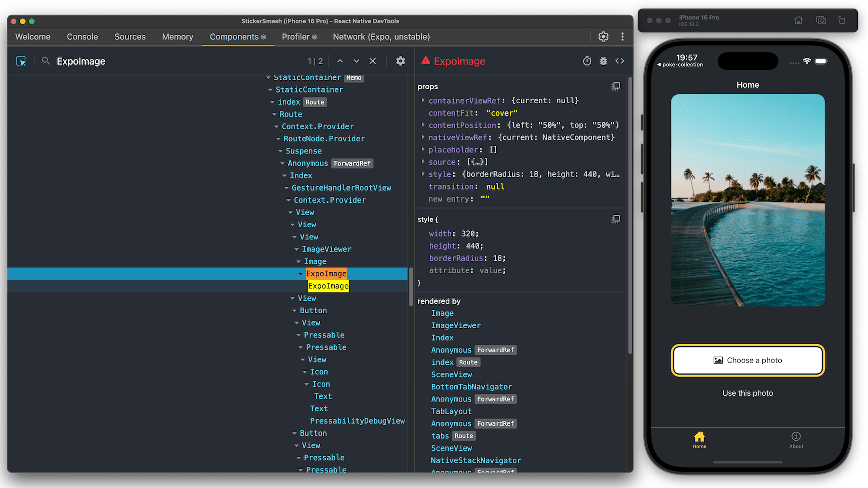The width and height of the screenshot is (868, 488).
Task: Select the element picker inspection tool
Action: [x=21, y=61]
